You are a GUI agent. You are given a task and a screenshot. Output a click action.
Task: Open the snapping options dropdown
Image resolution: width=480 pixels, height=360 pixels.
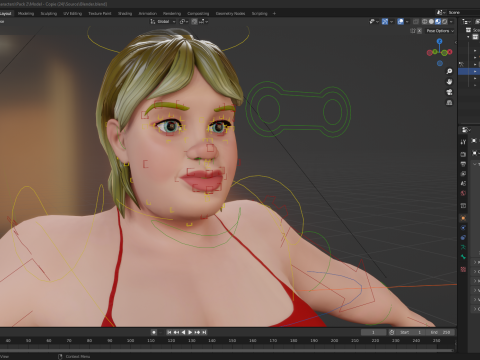tap(204, 21)
